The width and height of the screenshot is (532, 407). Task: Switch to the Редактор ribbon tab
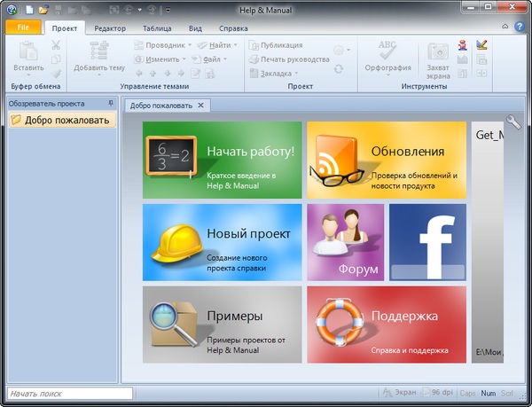110,28
